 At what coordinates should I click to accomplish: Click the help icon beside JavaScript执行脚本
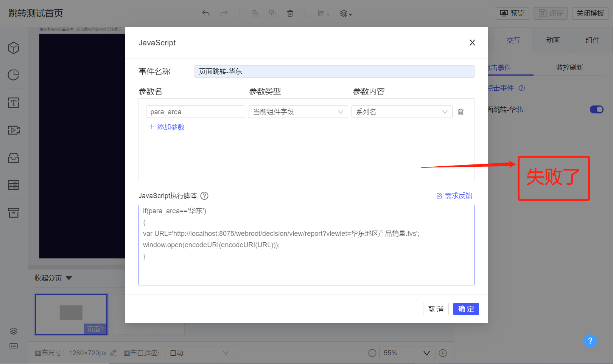click(x=204, y=196)
